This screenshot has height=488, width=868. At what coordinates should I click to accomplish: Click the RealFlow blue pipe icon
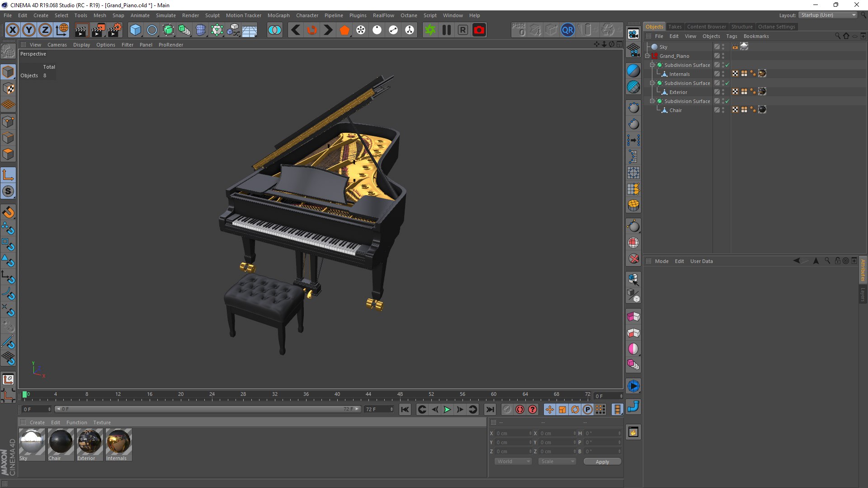coord(633,407)
